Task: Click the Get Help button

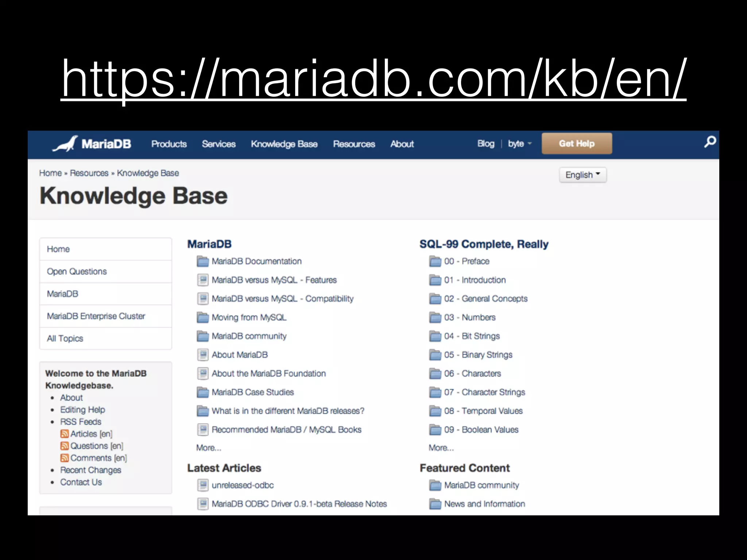Action: [x=577, y=143]
